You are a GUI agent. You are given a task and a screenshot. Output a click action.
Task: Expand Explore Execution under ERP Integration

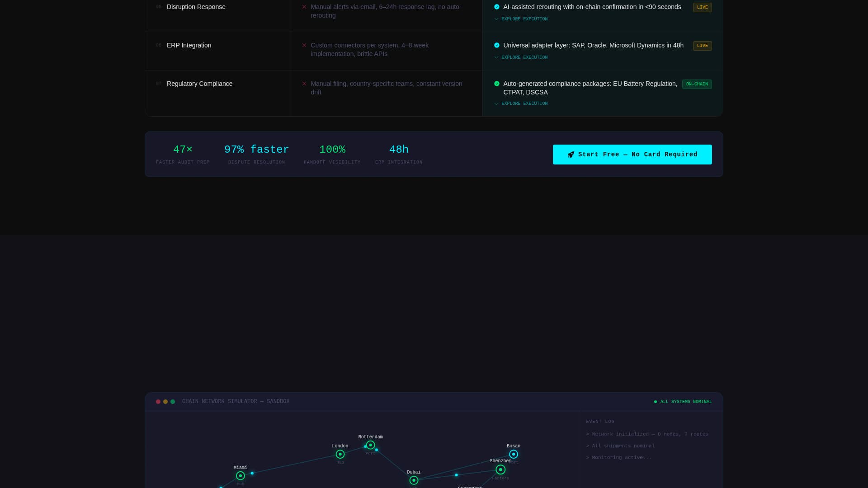pos(521,57)
